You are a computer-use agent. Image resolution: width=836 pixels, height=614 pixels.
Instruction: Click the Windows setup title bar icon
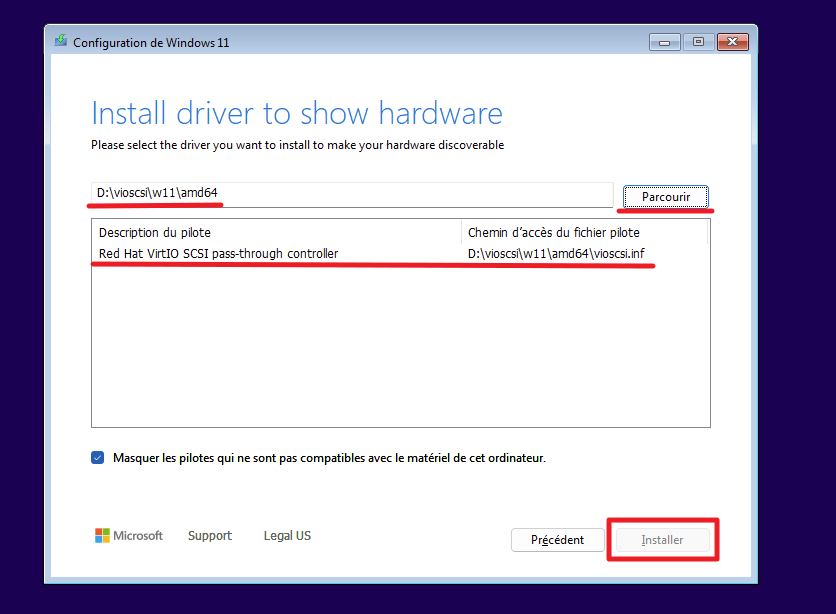(x=61, y=41)
